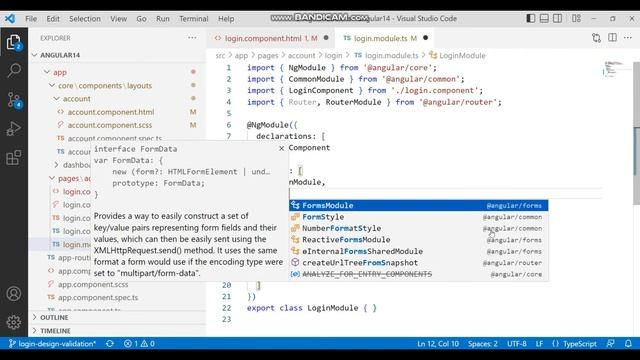Open Customize Layout icon
The width and height of the screenshot is (640, 360).
576,18
